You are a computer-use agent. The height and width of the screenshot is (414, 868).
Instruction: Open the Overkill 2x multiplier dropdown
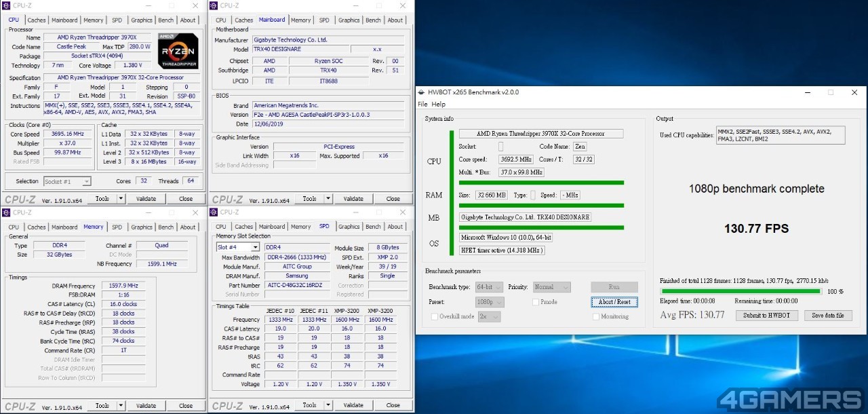click(489, 317)
